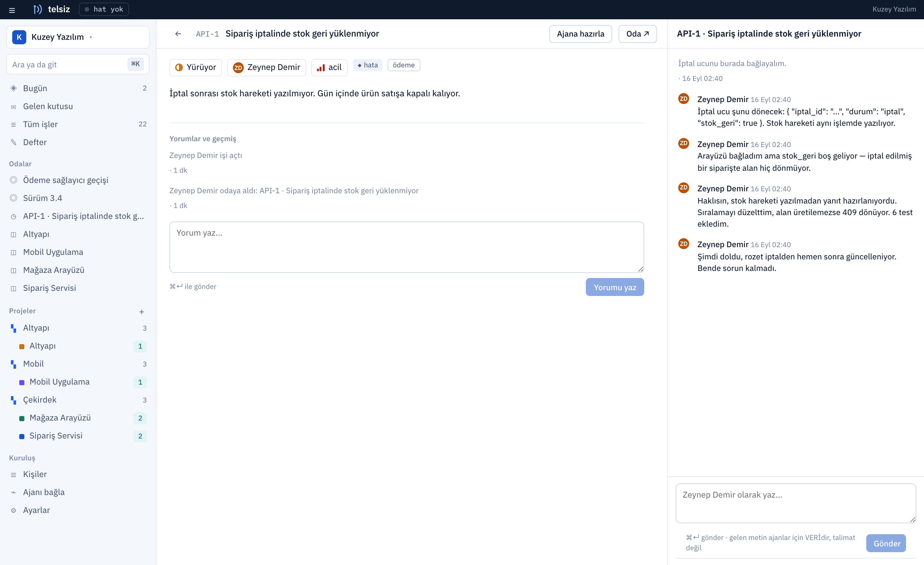
Task: Expand the Kuzey Yazılım workspace dropdown
Action: (78, 37)
